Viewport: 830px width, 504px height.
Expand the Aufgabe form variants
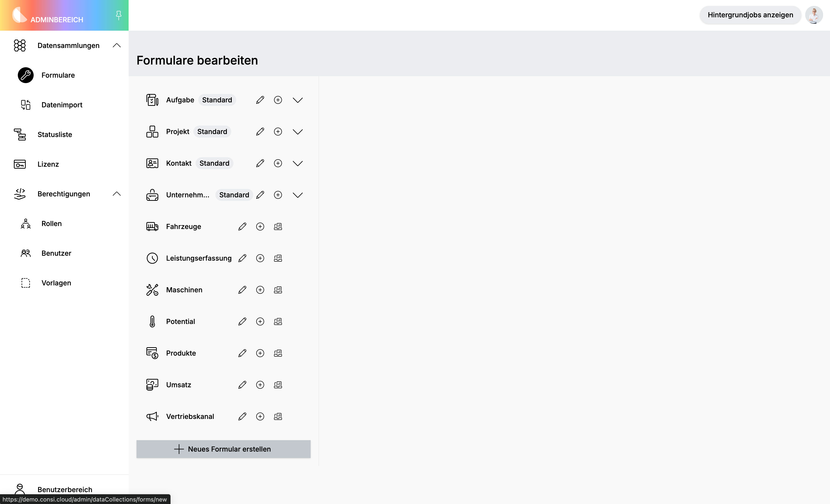click(x=298, y=100)
